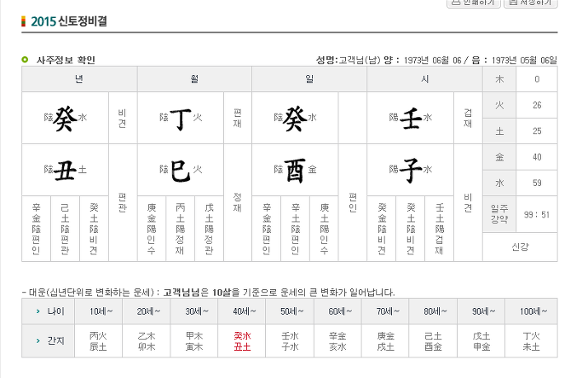Click the 丁火 未土 간지 cell
Image resolution: width=588 pixels, height=378 pixels.
tap(532, 341)
